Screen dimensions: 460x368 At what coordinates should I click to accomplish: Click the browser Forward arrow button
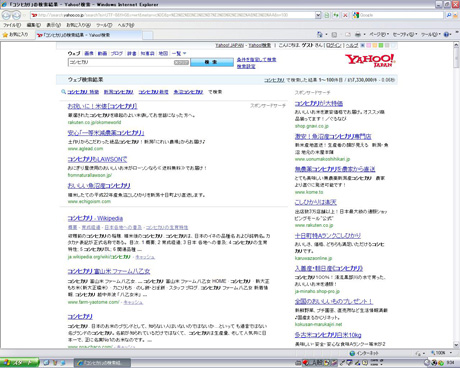click(17, 15)
